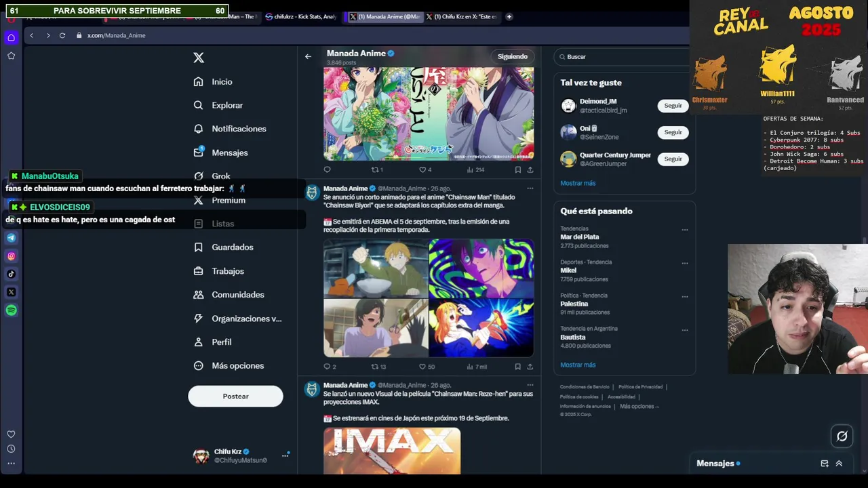Open Trabajos in the sidebar
Screen dimensions: 868x488
click(218, 271)
